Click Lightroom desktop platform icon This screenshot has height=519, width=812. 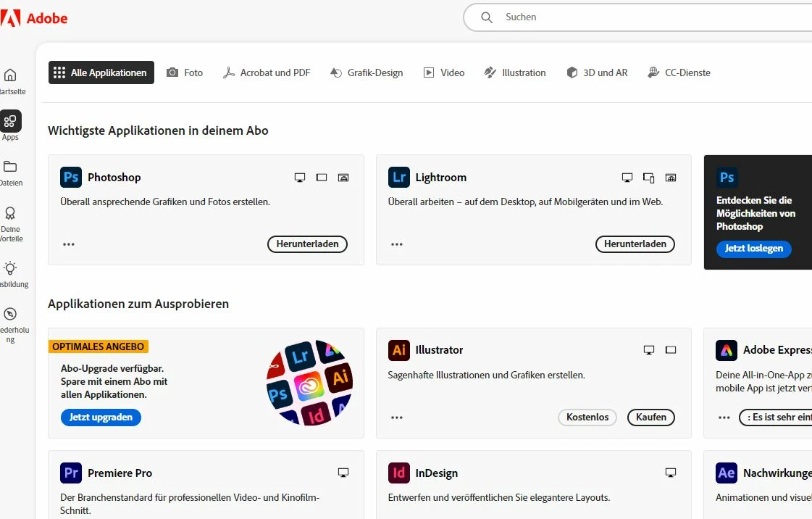point(627,178)
